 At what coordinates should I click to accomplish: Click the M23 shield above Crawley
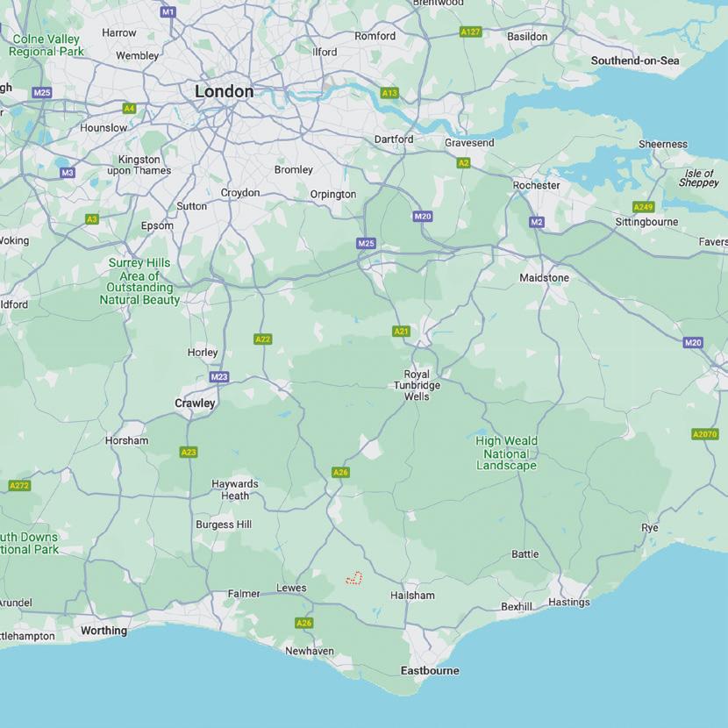pyautogui.click(x=219, y=376)
